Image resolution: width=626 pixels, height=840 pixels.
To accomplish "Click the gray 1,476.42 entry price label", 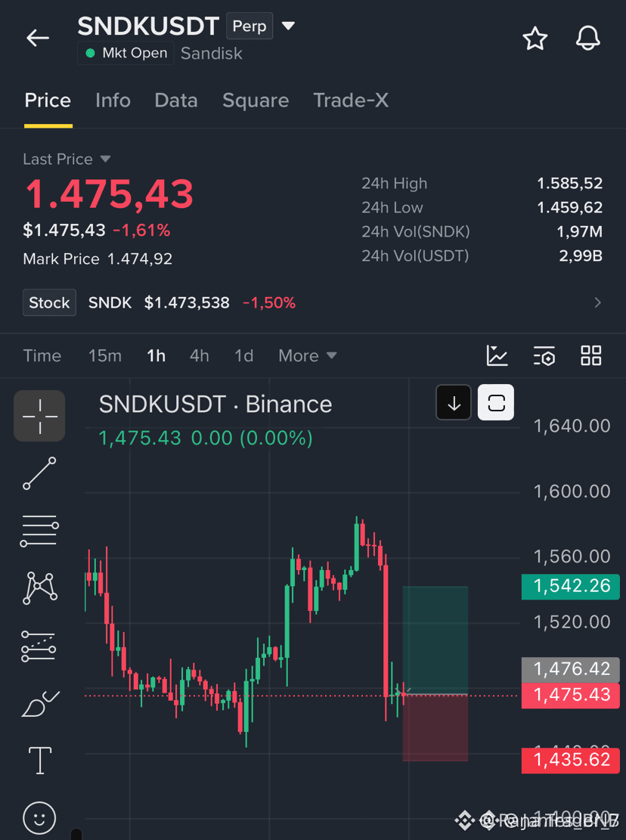I will (571, 670).
